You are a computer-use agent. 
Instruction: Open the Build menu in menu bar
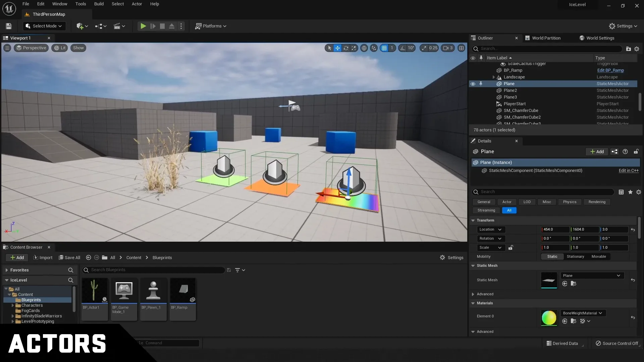click(x=98, y=4)
